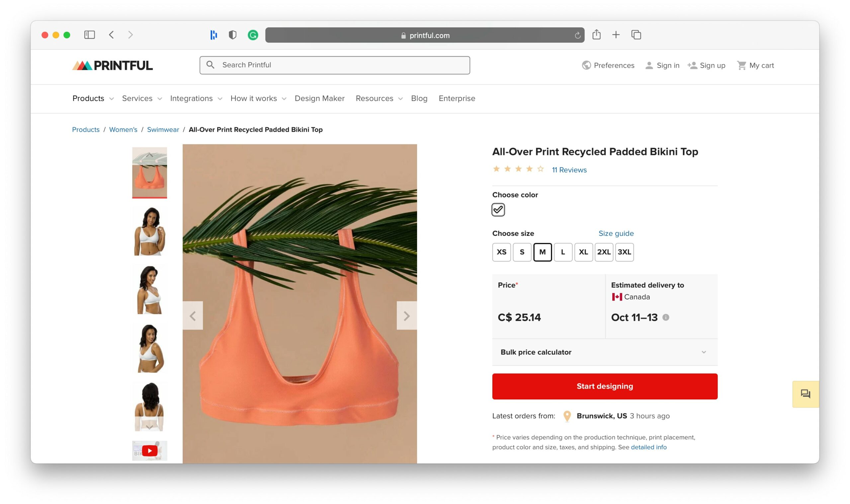Expand the Resources dropdown menu
This screenshot has height=504, width=850.
pos(379,99)
